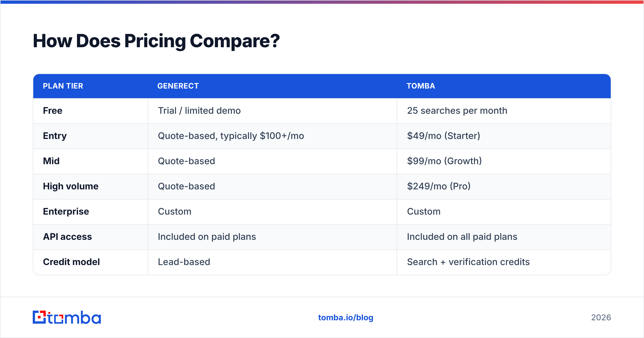Viewport: 644px width, 338px height.
Task: Click the 'Credit model' row label
Action: coord(71,262)
